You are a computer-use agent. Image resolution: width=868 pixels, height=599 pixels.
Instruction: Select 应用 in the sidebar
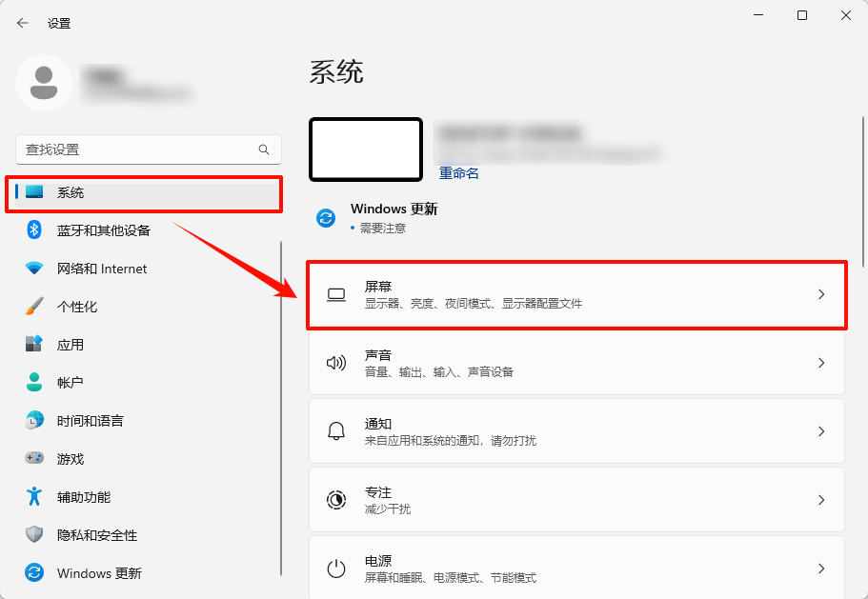point(71,345)
